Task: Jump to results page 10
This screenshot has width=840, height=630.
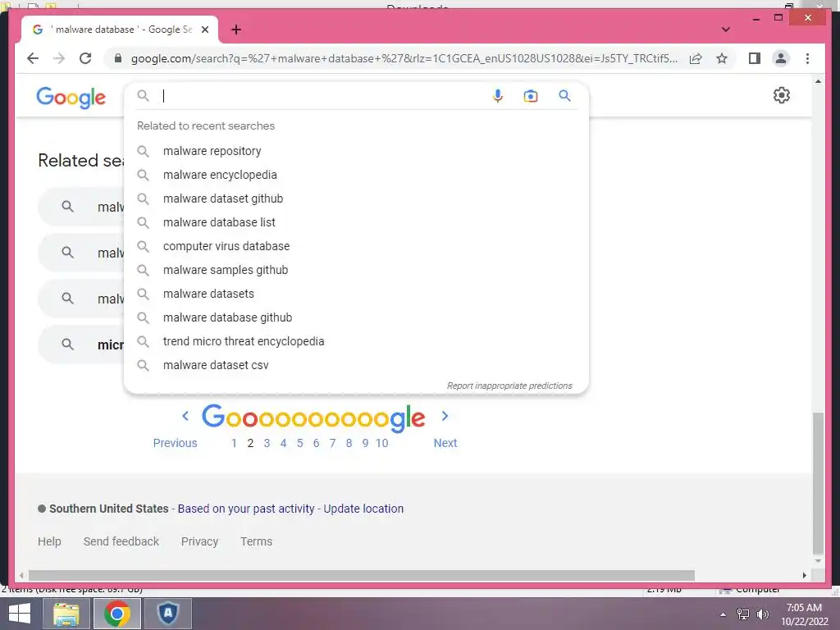Action: 382,443
